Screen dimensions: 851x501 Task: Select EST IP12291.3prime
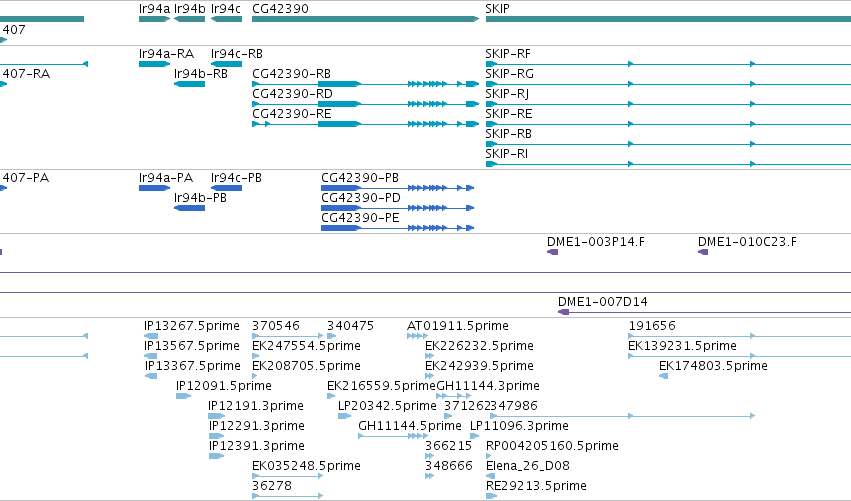tap(217, 436)
